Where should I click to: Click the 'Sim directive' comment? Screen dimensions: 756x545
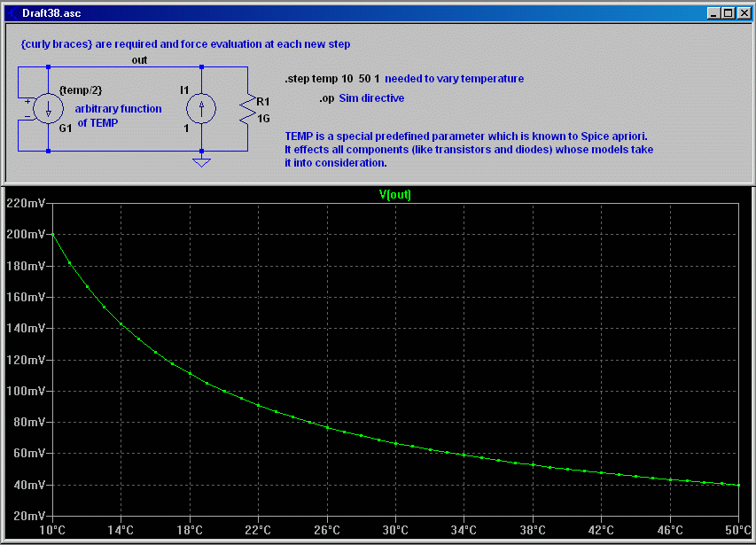pyautogui.click(x=371, y=98)
